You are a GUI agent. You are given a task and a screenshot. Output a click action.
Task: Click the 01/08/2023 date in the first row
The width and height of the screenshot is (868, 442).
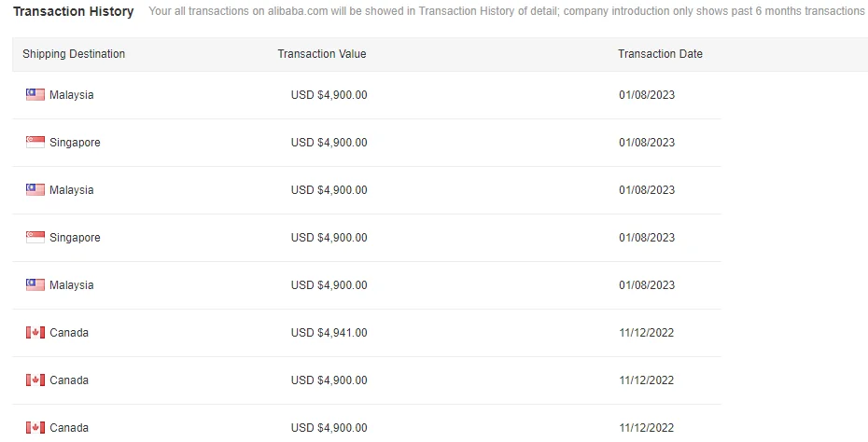coord(646,95)
